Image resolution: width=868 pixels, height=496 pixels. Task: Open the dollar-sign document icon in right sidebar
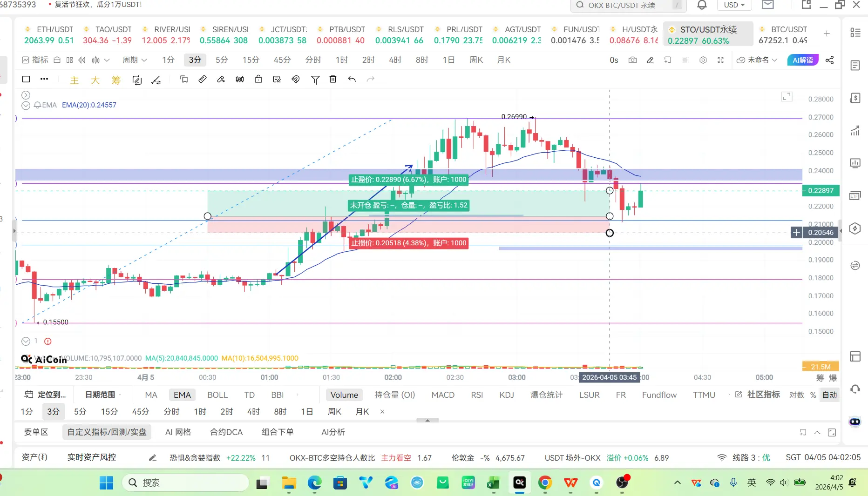coord(855,98)
